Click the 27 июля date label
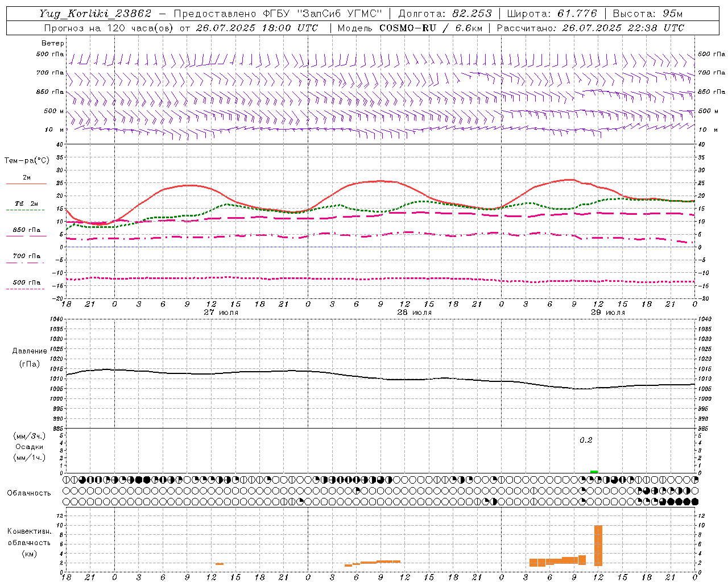The height and width of the screenshot is (582, 728). 221,313
